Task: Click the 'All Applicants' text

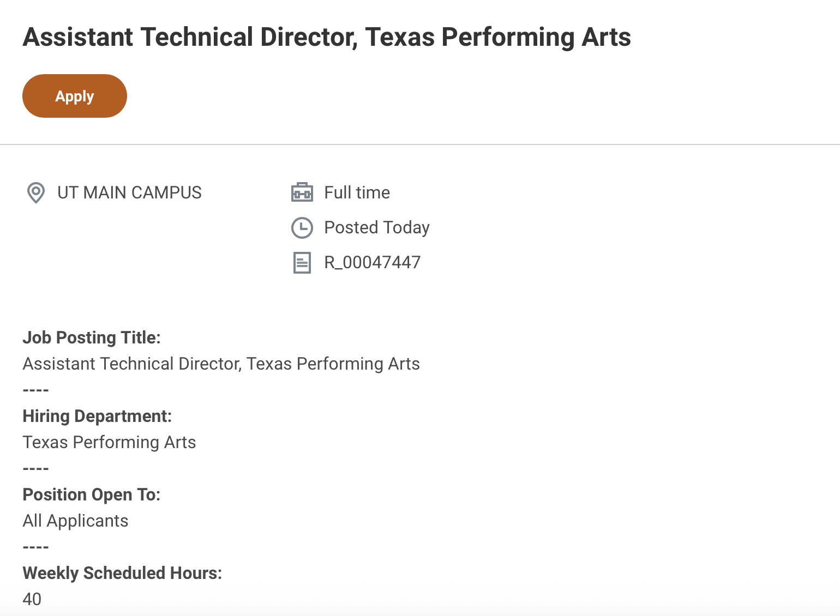Action: click(75, 521)
